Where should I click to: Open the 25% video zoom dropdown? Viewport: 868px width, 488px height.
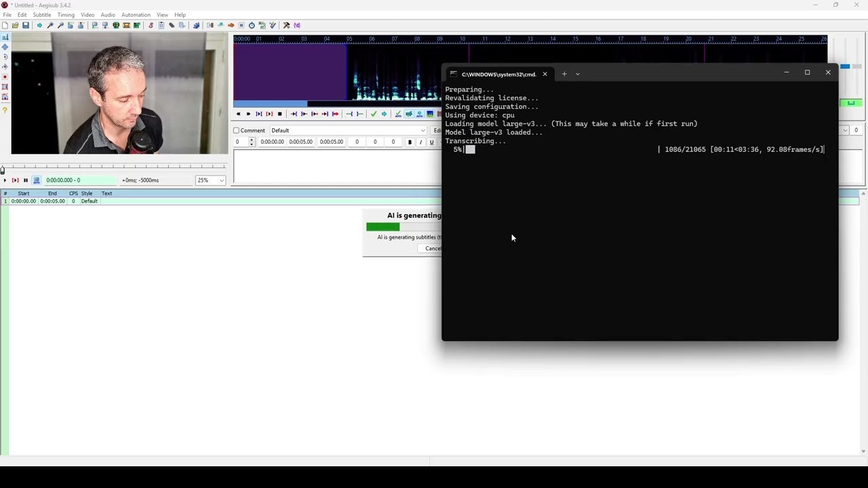coord(210,180)
